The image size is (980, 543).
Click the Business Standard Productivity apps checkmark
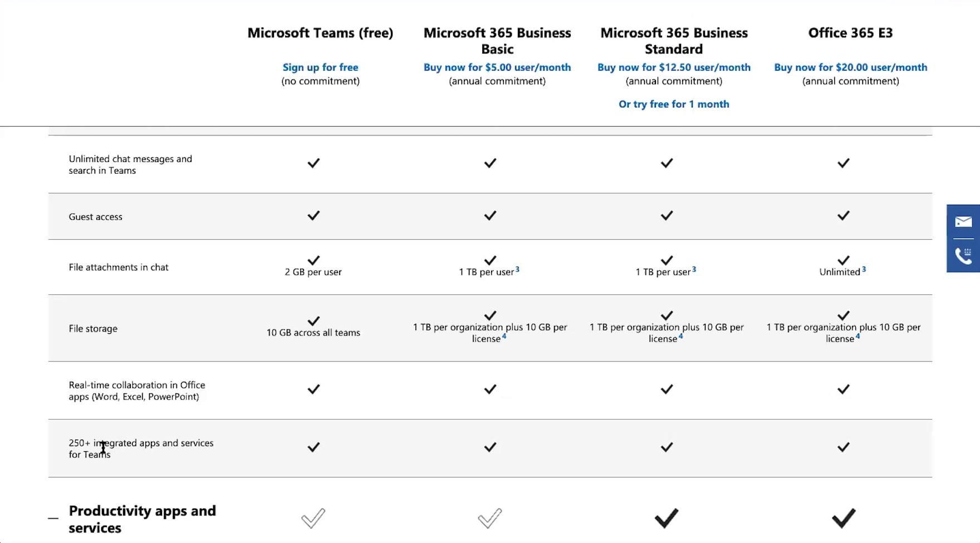(x=667, y=518)
